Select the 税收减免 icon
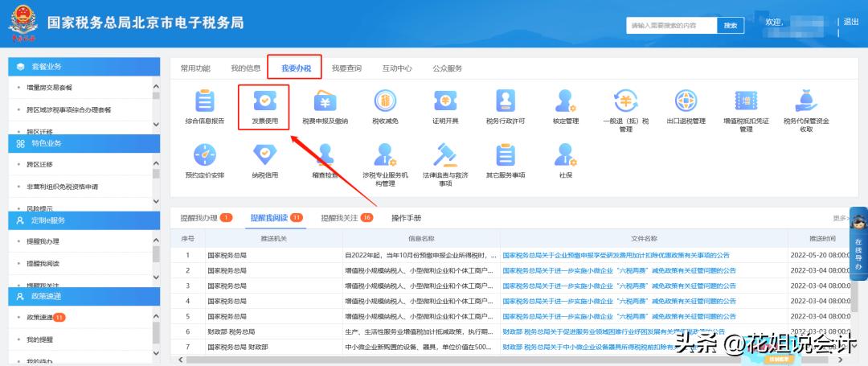The height and width of the screenshot is (366, 868). (385, 101)
